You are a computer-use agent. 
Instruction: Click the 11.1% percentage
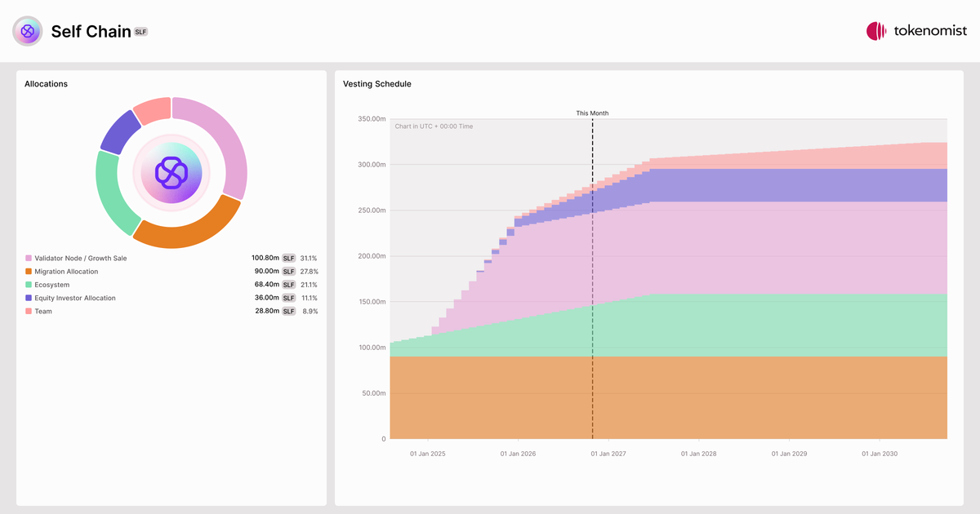tap(310, 298)
